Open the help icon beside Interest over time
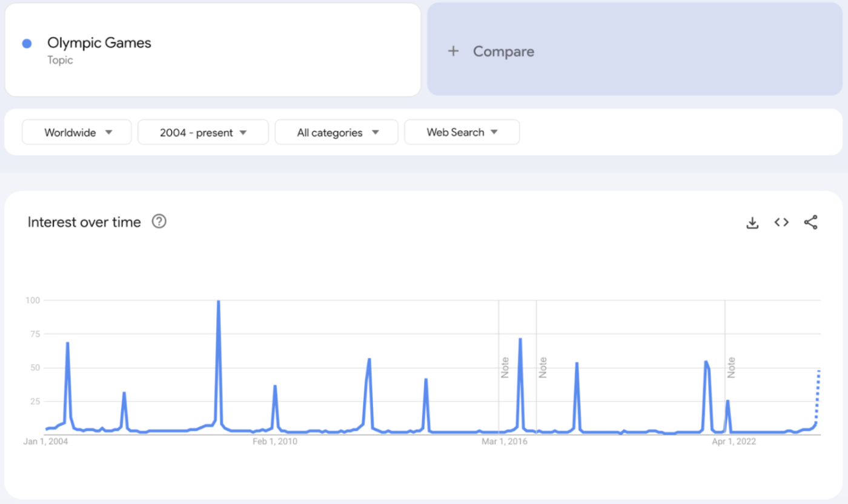This screenshot has width=848, height=504. [159, 222]
